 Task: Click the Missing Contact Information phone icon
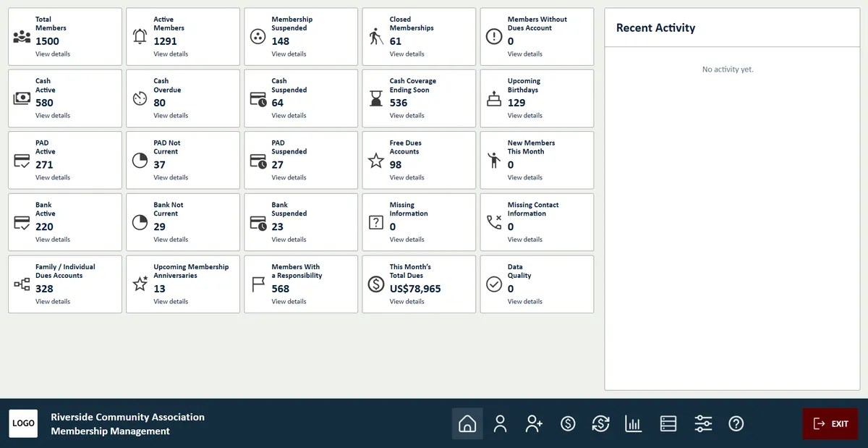494,223
